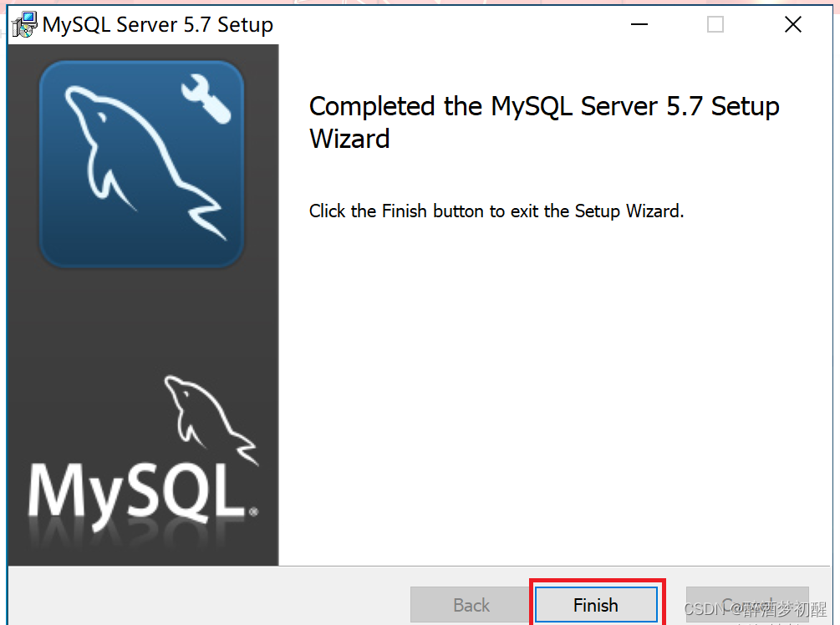This screenshot has height=625, width=840.
Task: Click the 'Click the Finish button' instruction text
Action: pos(496,211)
